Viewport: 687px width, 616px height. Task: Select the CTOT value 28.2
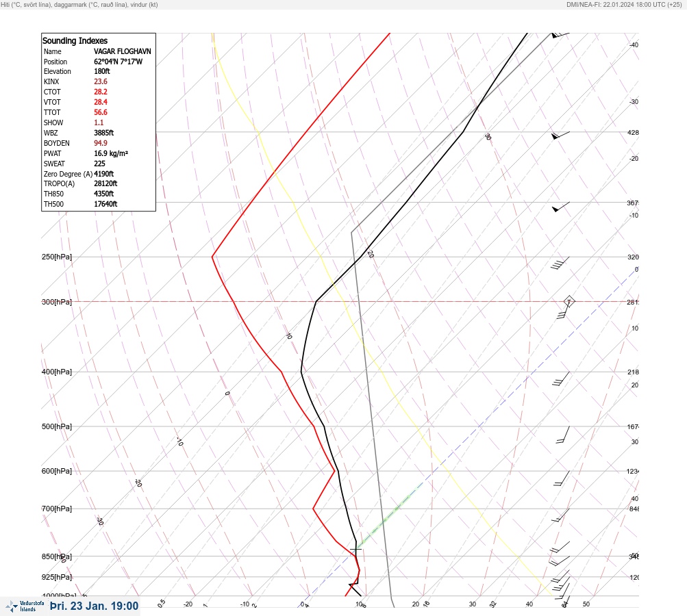100,92
